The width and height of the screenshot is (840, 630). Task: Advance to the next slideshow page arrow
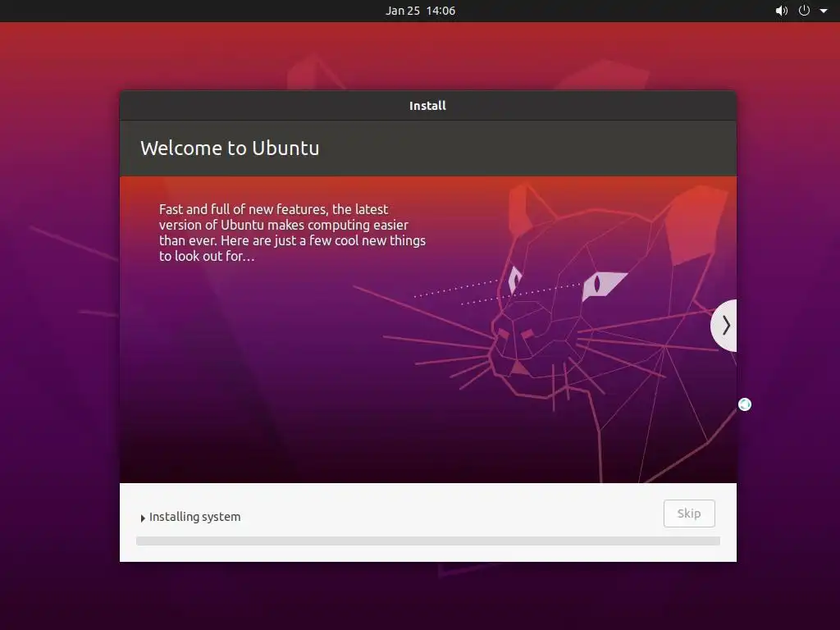click(724, 325)
